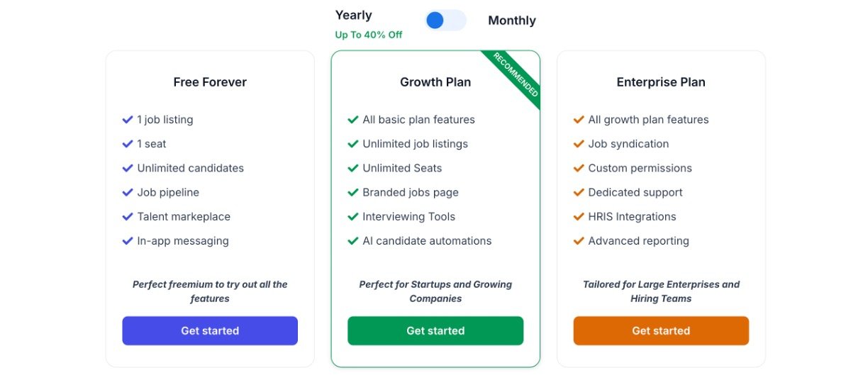Click Get started on Free Forever plan

pos(210,331)
